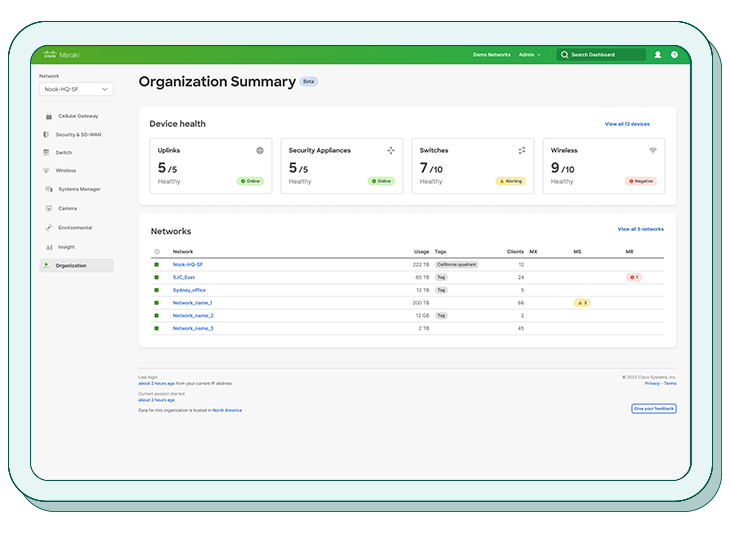The width and height of the screenshot is (730, 536).
Task: Click the Privacy footer link
Action: (x=652, y=383)
